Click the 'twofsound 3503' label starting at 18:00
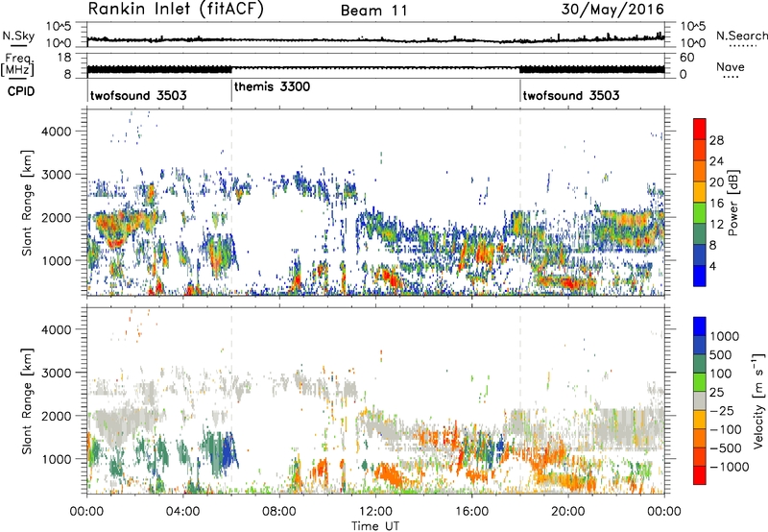This screenshot has width=768, height=532. click(x=571, y=95)
